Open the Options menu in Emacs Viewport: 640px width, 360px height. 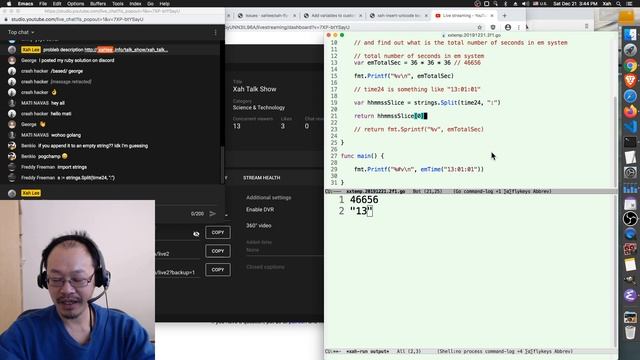(x=76, y=4)
